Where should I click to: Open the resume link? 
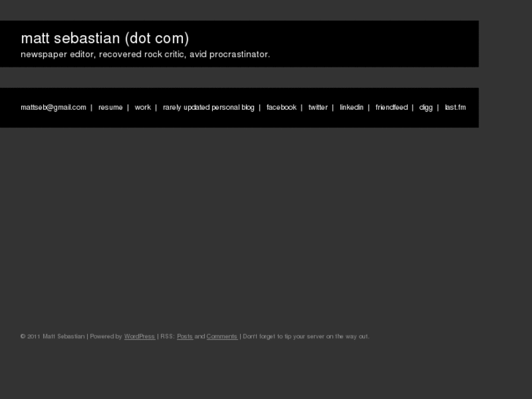coord(110,108)
